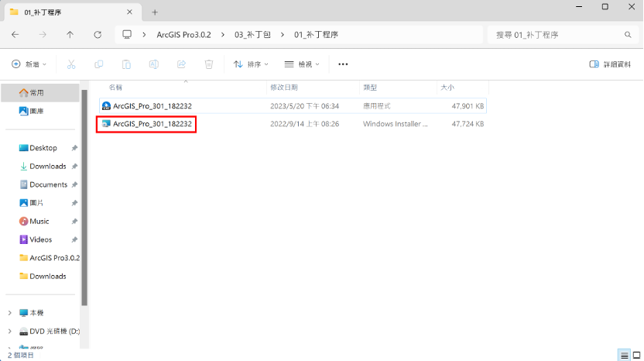Image resolution: width=644 pixels, height=361 pixels.
Task: Click the Paste clipboard icon
Action: [x=126, y=64]
